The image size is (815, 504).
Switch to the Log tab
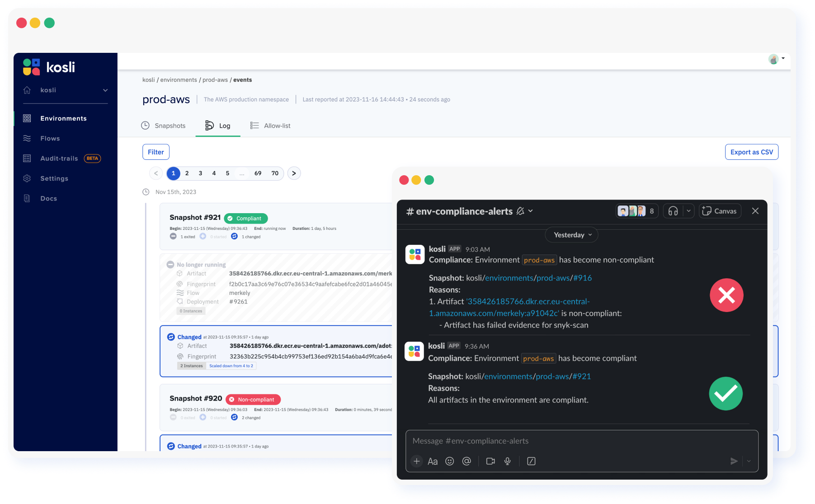point(218,126)
